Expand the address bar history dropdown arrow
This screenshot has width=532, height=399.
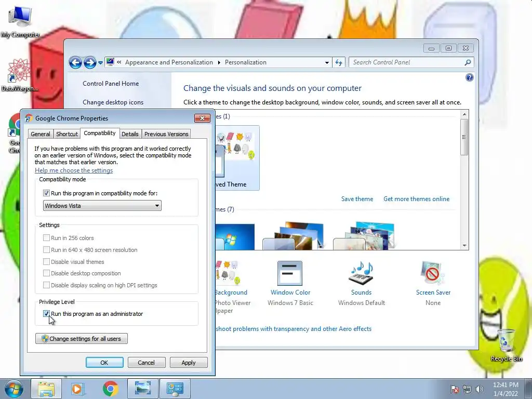(x=327, y=62)
